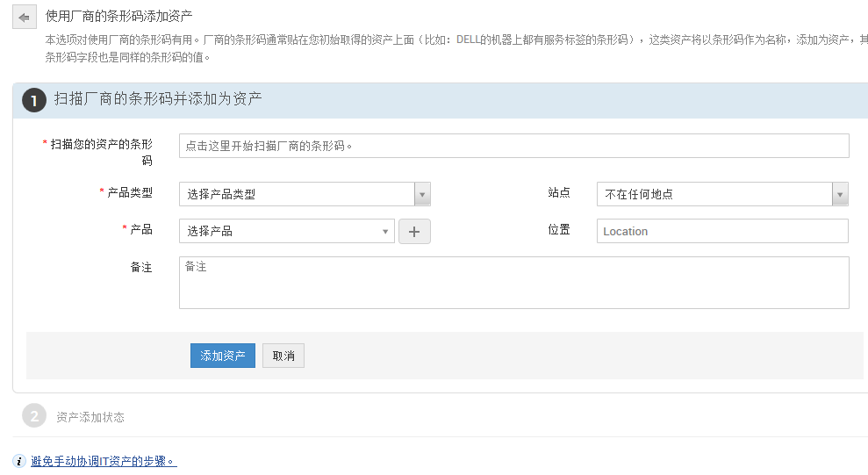The image size is (868, 475).
Task: Expand the 资产添加状态 step section
Action: tap(90, 417)
